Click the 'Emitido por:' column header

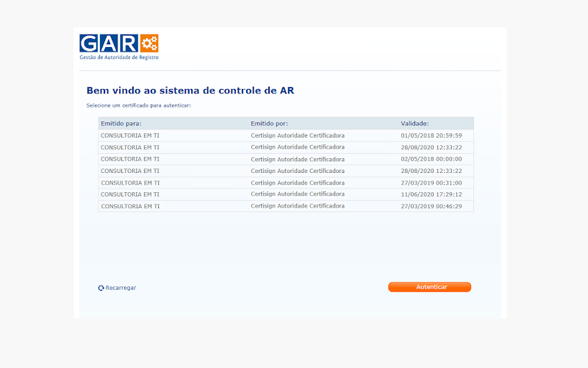(269, 124)
